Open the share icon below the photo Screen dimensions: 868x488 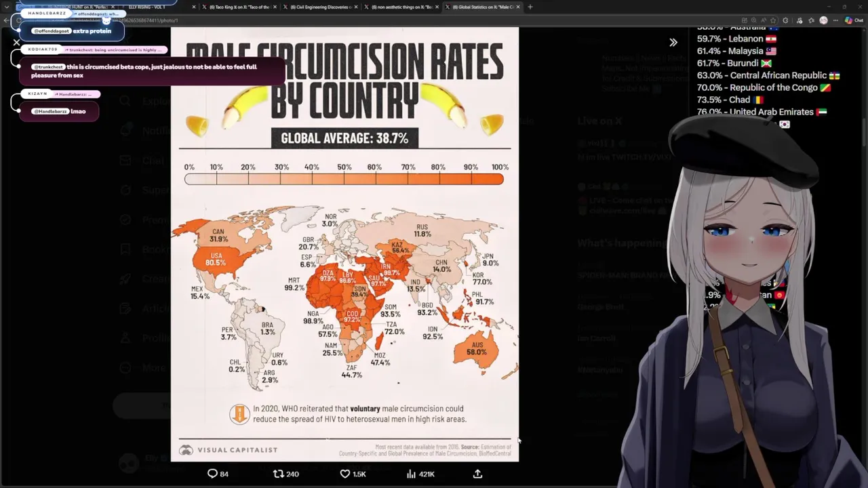[477, 474]
